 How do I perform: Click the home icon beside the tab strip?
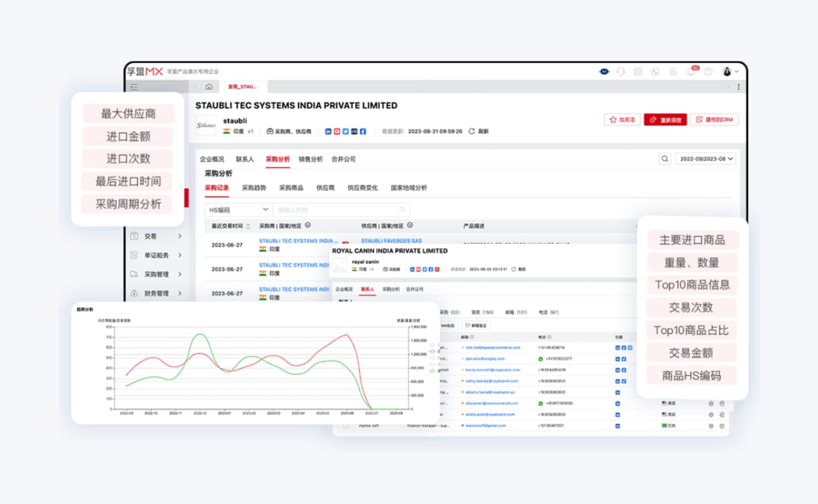pyautogui.click(x=209, y=87)
